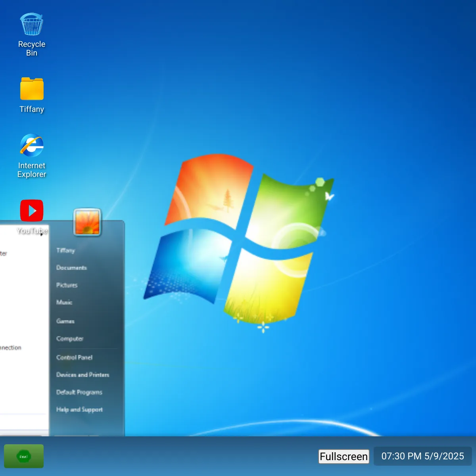The height and width of the screenshot is (476, 476).
Task: Open Games from the Start menu
Action: pos(65,321)
